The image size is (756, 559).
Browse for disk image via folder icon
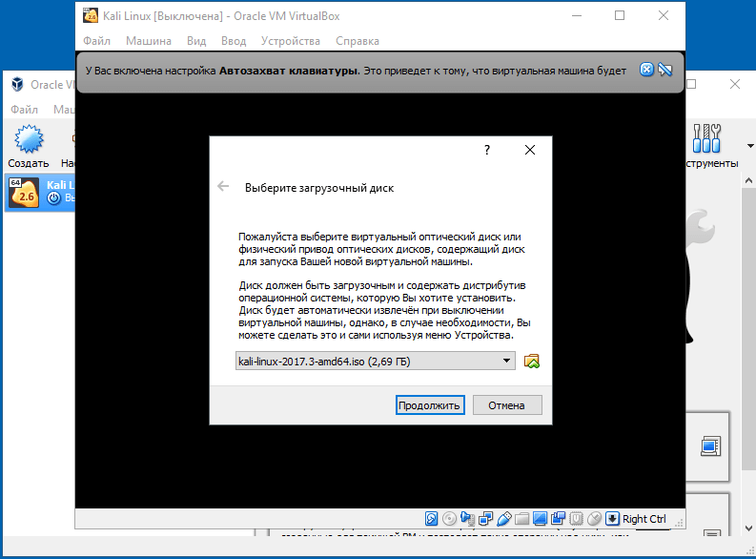[x=532, y=361]
